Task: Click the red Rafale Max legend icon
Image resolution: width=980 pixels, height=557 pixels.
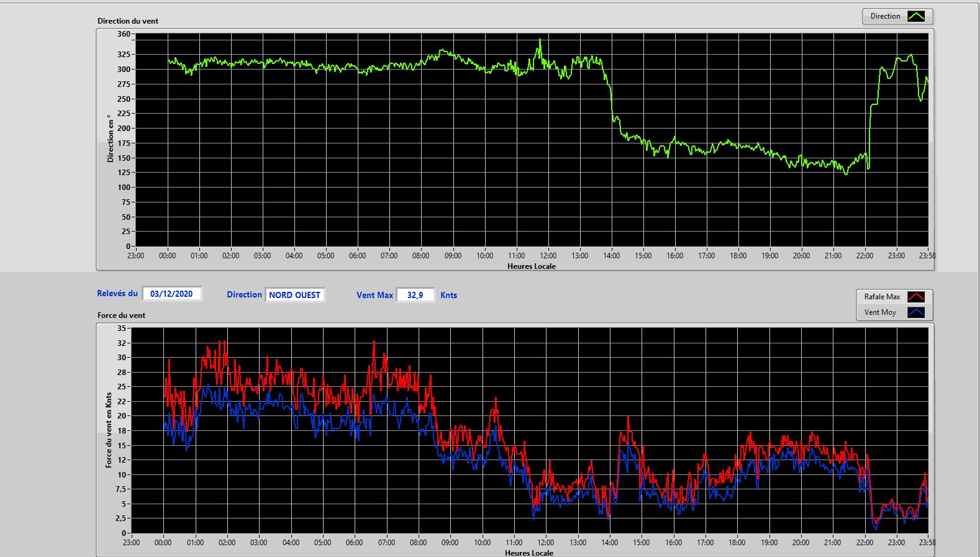Action: click(916, 297)
